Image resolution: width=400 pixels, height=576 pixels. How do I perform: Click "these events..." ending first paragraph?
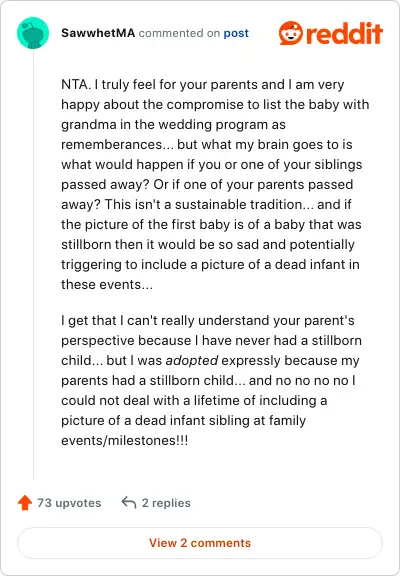point(107,284)
